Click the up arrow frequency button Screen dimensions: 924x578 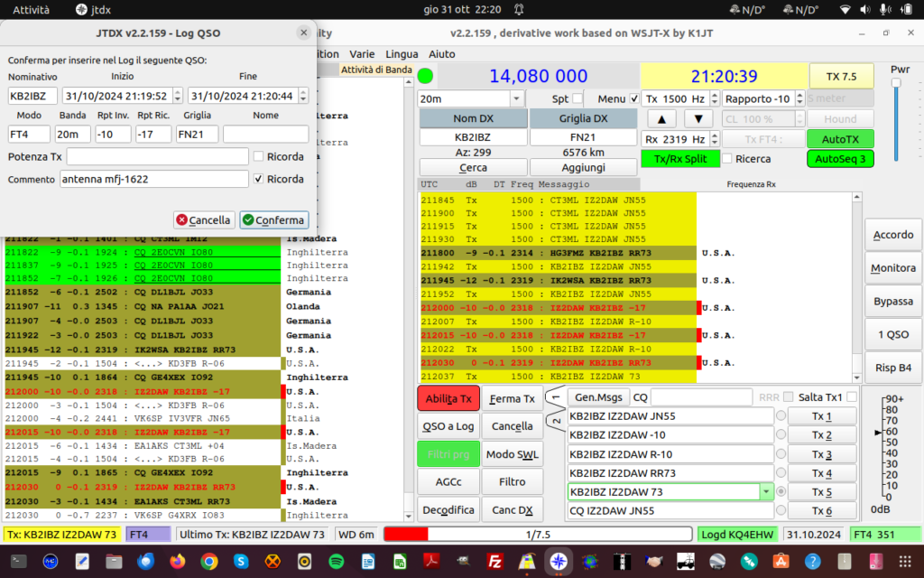(x=661, y=118)
